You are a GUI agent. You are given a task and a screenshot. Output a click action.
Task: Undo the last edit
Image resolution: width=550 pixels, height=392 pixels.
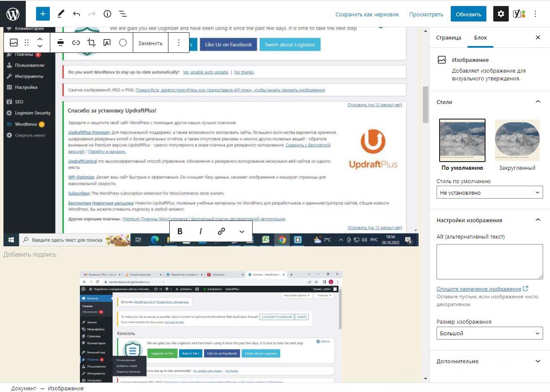(x=76, y=14)
